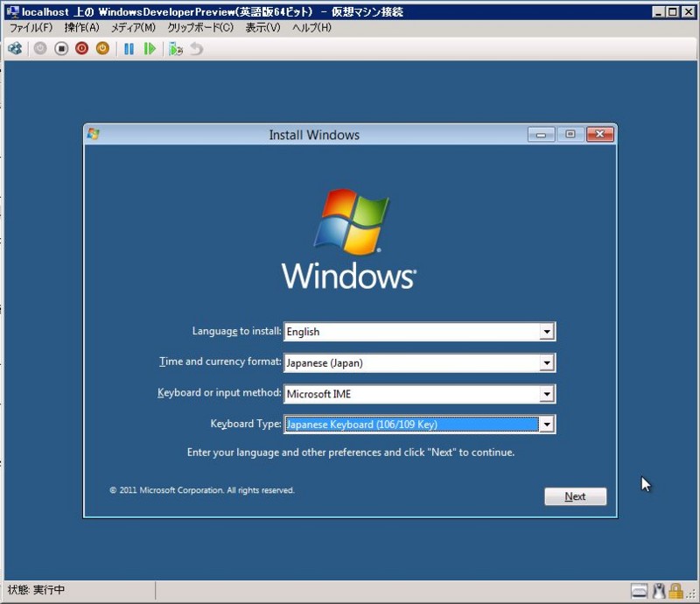Click the orange Save state toolbar icon
This screenshot has width=700, height=604.
(102, 48)
